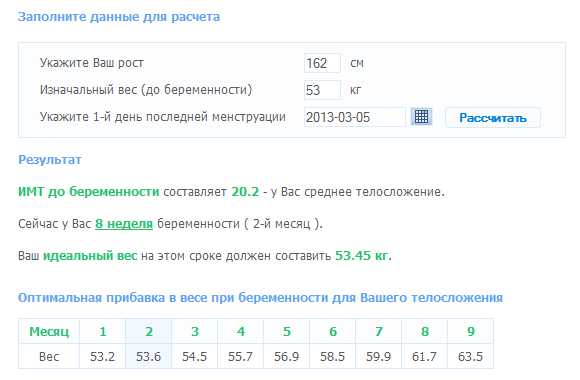Viewport: 580px width, 380px height.
Task: Edit the initial weight field showing 53
Action: (x=322, y=90)
